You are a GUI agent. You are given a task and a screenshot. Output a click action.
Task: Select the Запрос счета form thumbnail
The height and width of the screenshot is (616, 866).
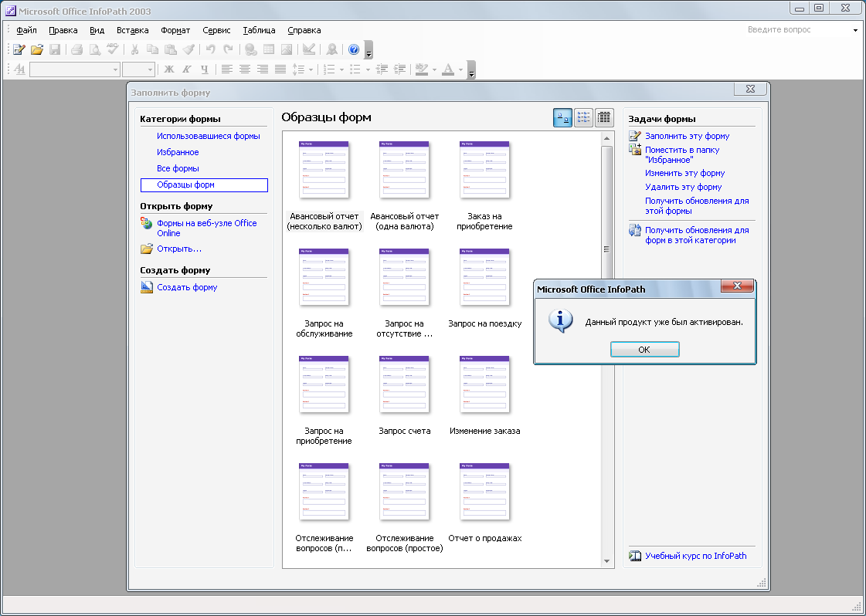click(x=404, y=384)
